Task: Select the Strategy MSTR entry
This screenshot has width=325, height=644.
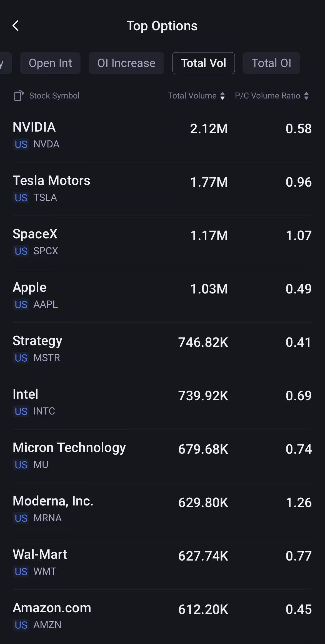Action: 162,349
